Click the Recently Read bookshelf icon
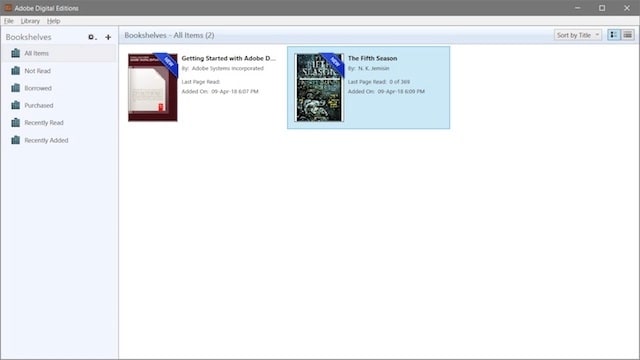640x360 pixels. (16, 122)
